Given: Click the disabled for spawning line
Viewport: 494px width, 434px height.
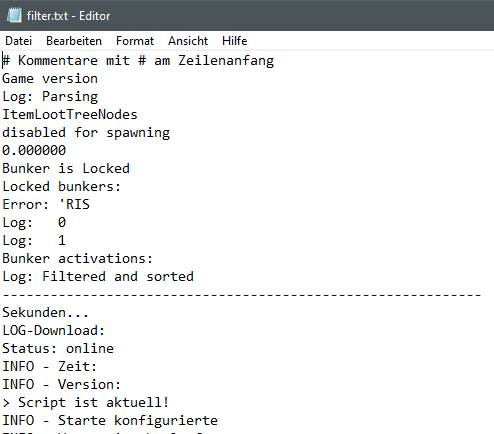Looking at the screenshot, I should coord(86,133).
